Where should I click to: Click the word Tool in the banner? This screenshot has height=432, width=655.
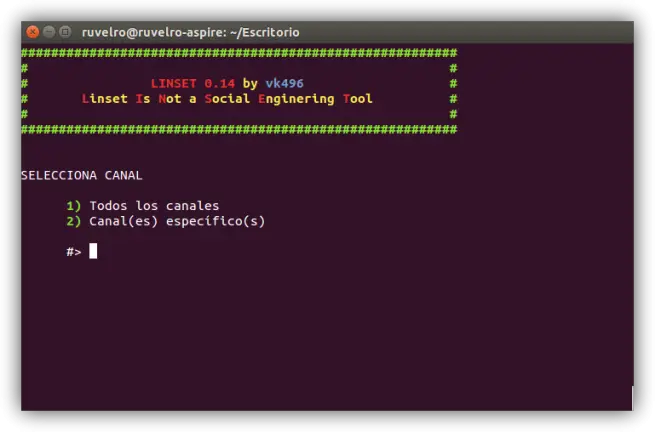click(x=358, y=99)
